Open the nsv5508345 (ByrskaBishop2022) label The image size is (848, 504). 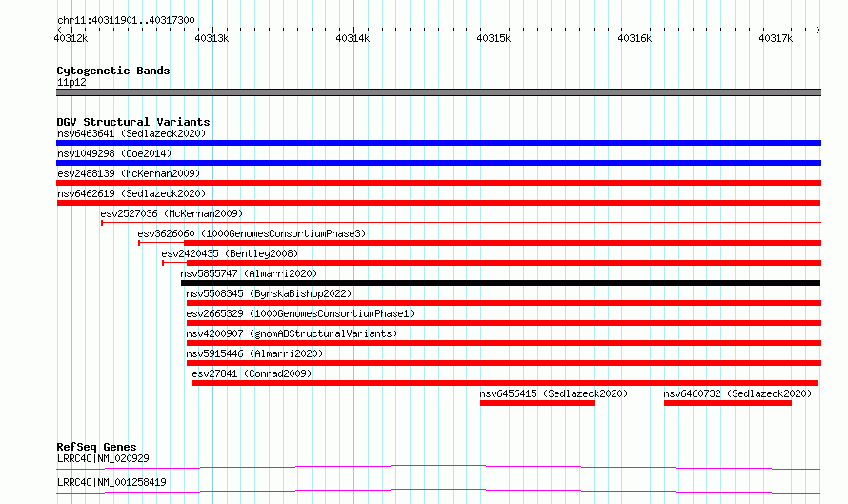tap(269, 293)
